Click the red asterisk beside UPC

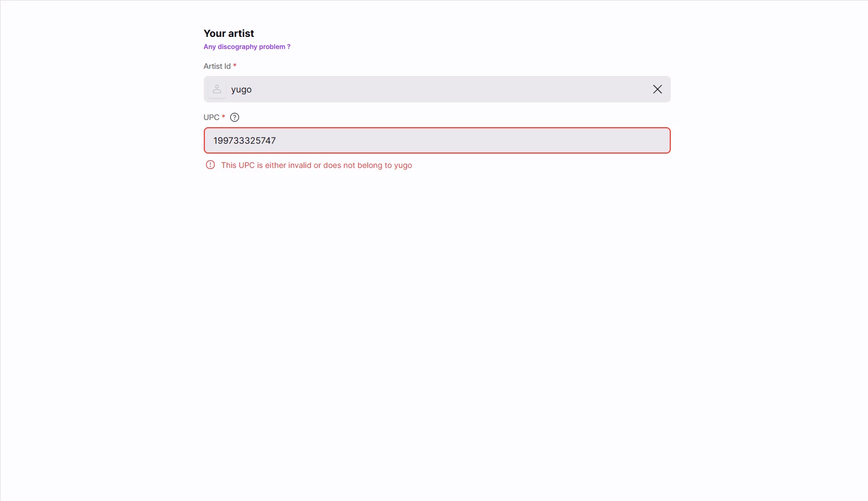tap(224, 117)
